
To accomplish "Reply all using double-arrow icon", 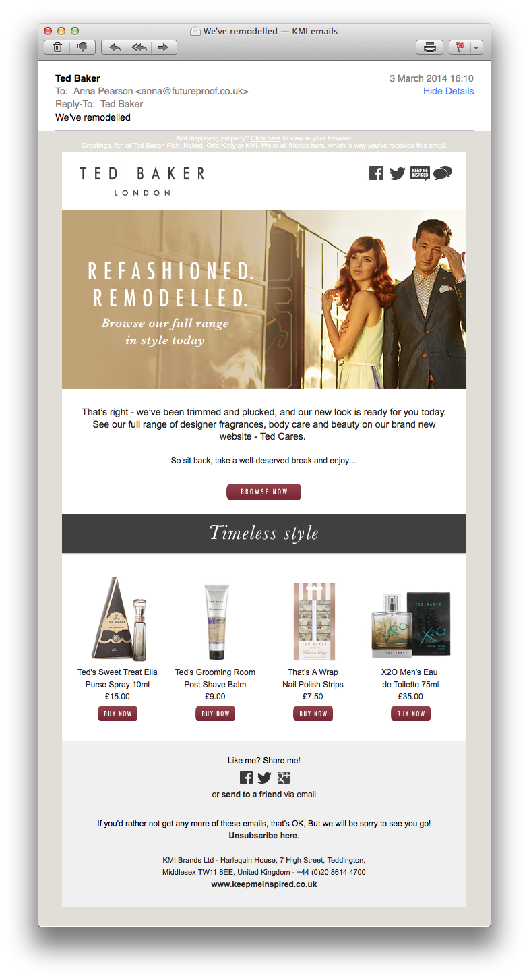I will pos(139,47).
